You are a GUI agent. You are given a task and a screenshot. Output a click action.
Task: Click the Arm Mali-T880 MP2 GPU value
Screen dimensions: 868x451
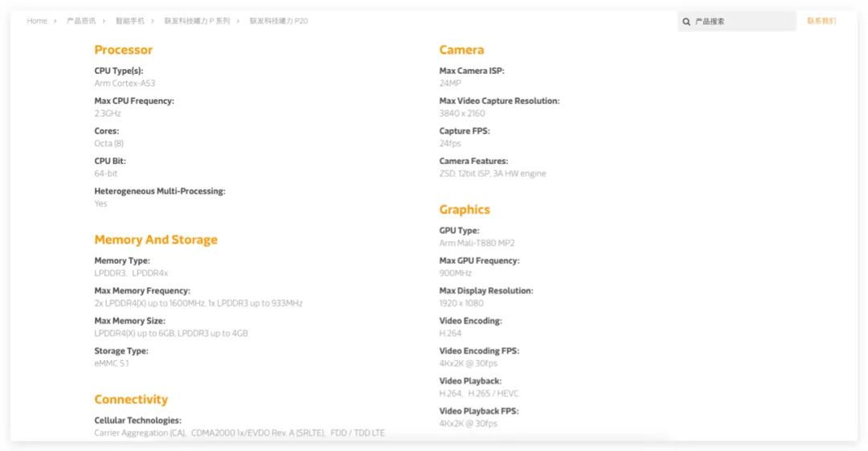[x=477, y=243]
